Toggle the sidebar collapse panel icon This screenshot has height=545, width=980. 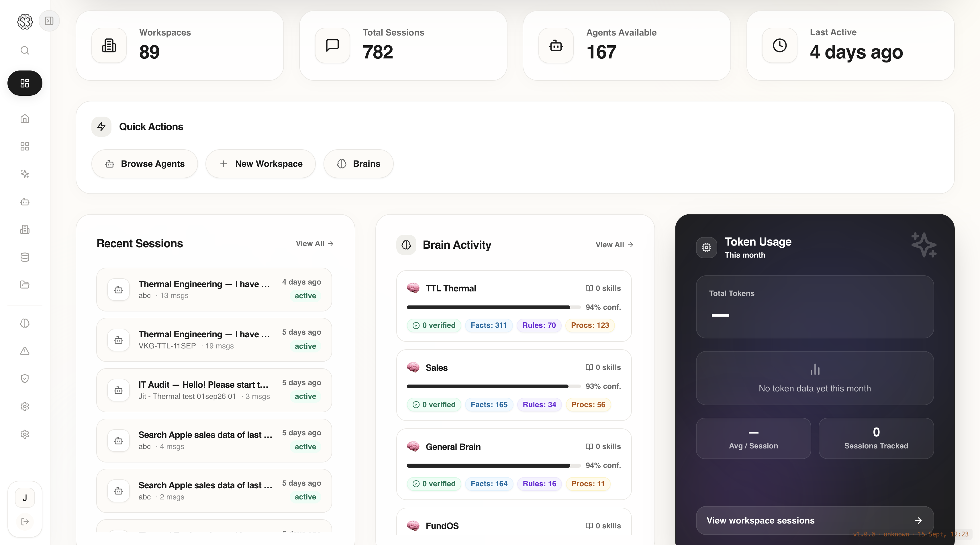(49, 21)
